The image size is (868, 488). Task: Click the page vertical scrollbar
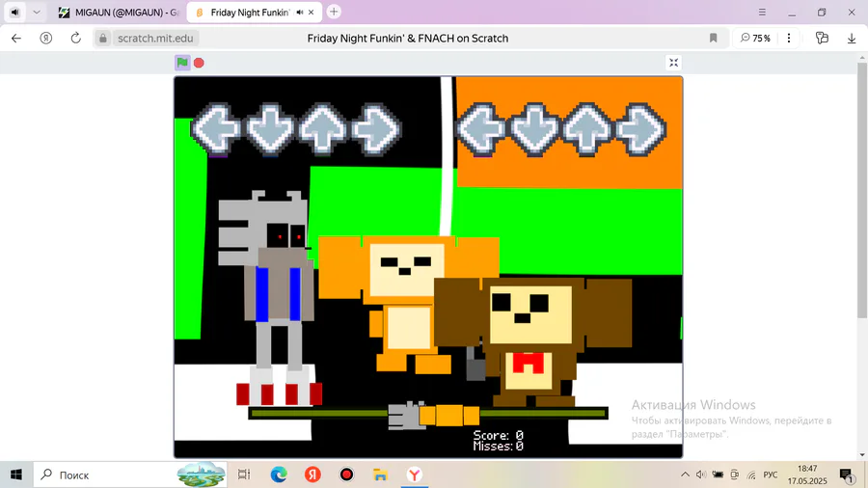862,190
